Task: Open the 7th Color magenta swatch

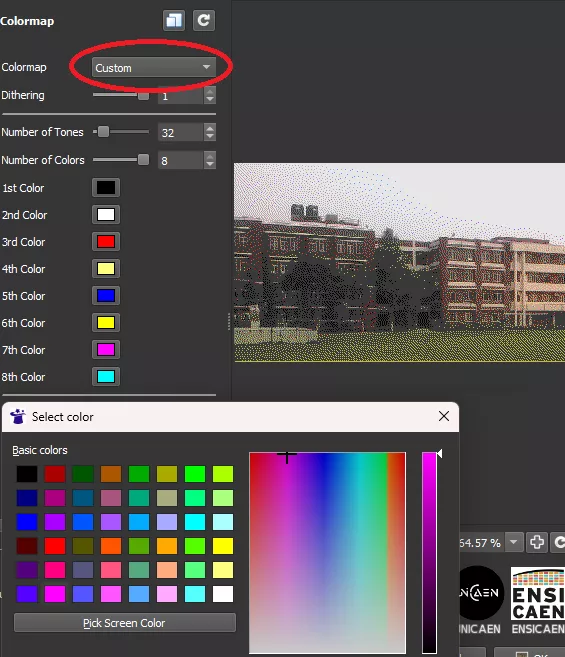Action: coord(106,349)
